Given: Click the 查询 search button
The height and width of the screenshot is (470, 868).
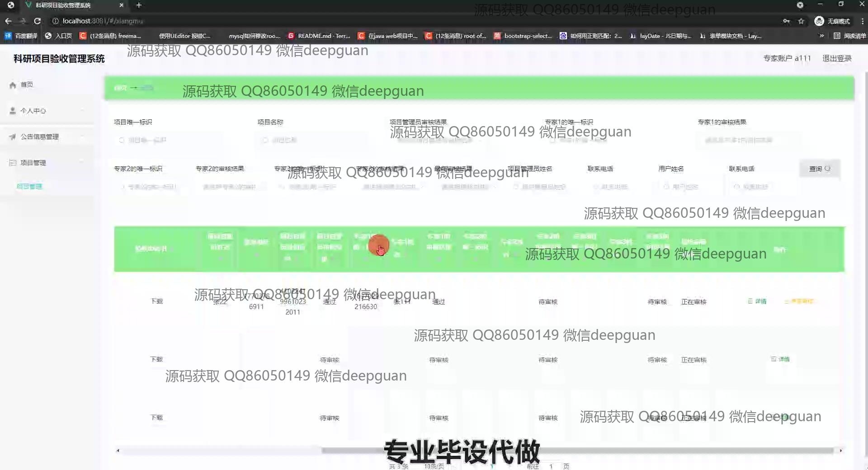Looking at the screenshot, I should click(820, 169).
